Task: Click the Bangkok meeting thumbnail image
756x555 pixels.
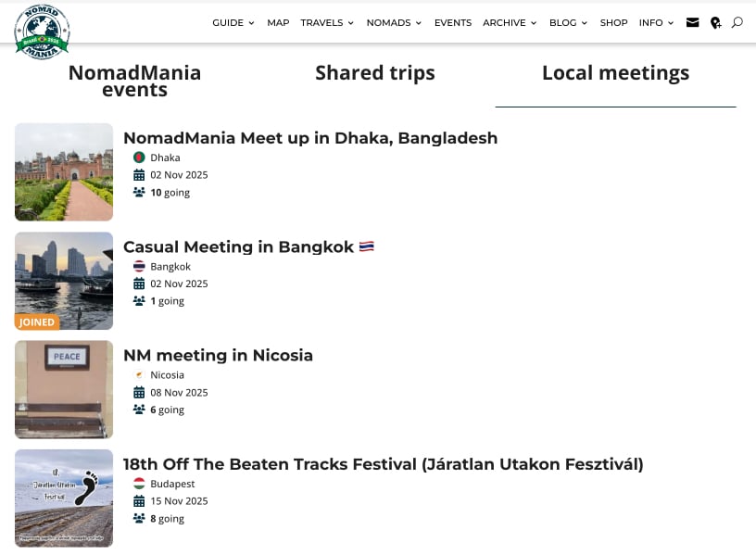Action: [64, 281]
